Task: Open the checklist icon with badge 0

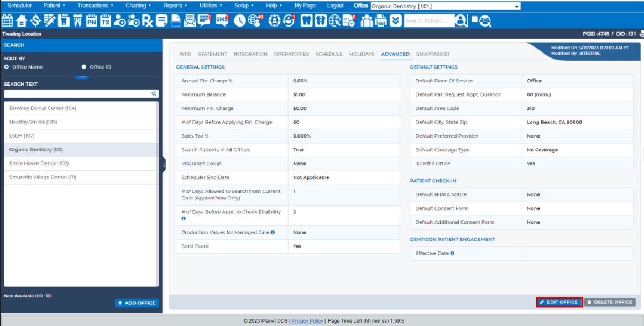Action: click(x=349, y=20)
